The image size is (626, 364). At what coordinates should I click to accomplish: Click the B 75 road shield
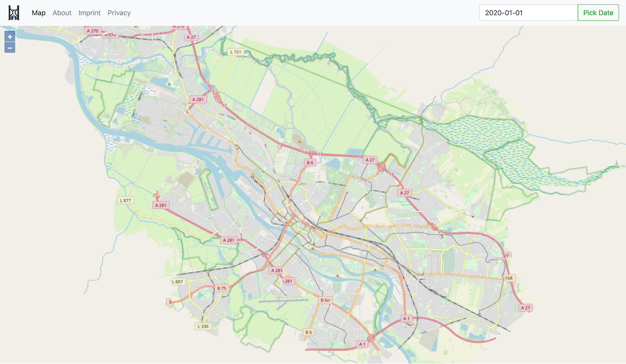pyautogui.click(x=222, y=288)
